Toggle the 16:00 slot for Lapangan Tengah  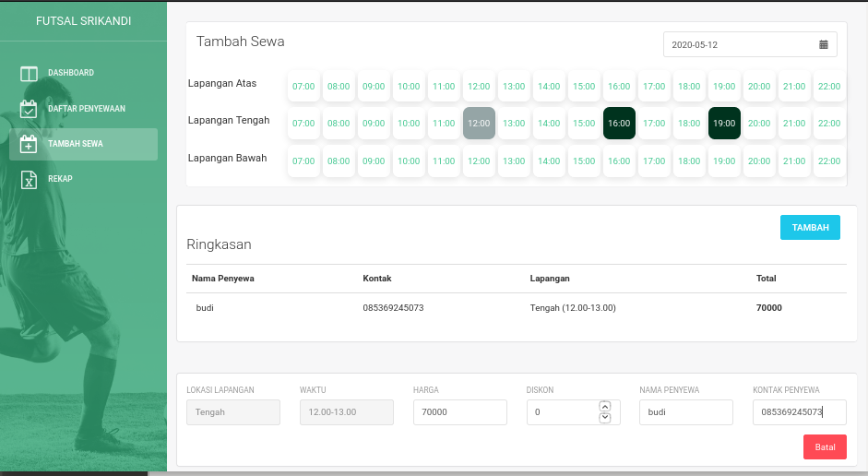click(x=619, y=123)
